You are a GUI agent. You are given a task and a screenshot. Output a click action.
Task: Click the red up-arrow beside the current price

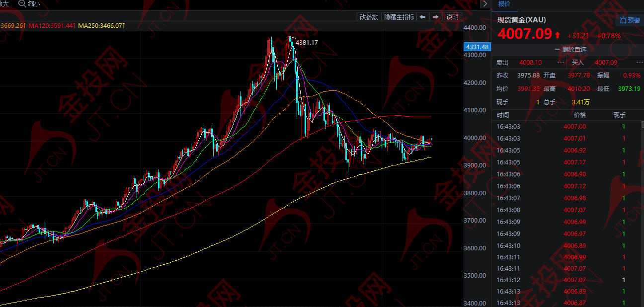coord(558,35)
